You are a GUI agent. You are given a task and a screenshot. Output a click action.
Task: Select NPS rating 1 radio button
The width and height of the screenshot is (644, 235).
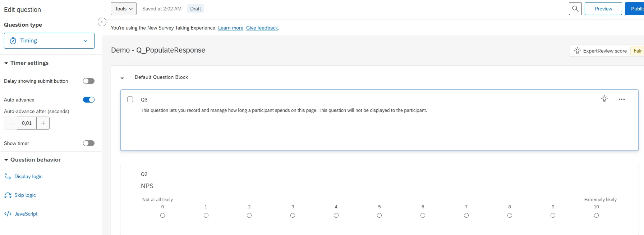206,215
